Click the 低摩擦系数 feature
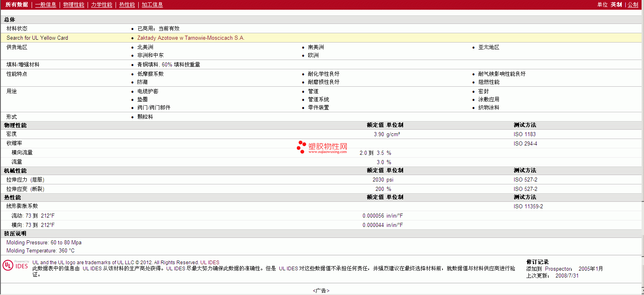The image size is (644, 295). [150, 74]
